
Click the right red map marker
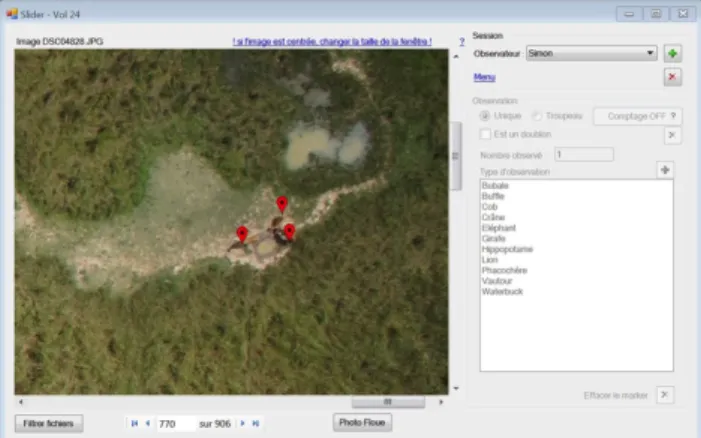290,232
